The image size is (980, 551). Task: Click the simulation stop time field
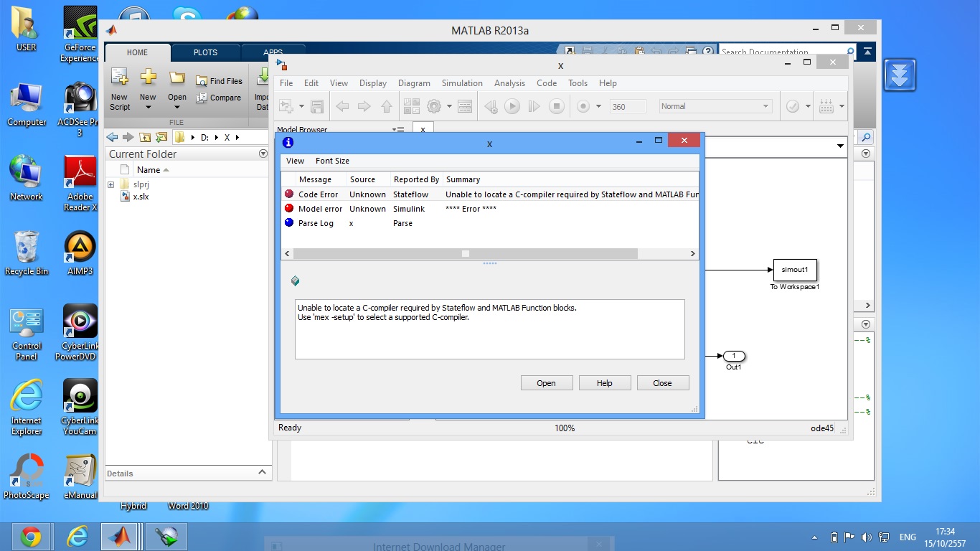(x=628, y=106)
